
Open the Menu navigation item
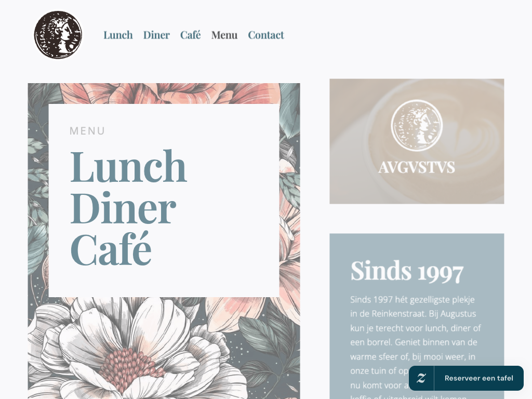[224, 35]
